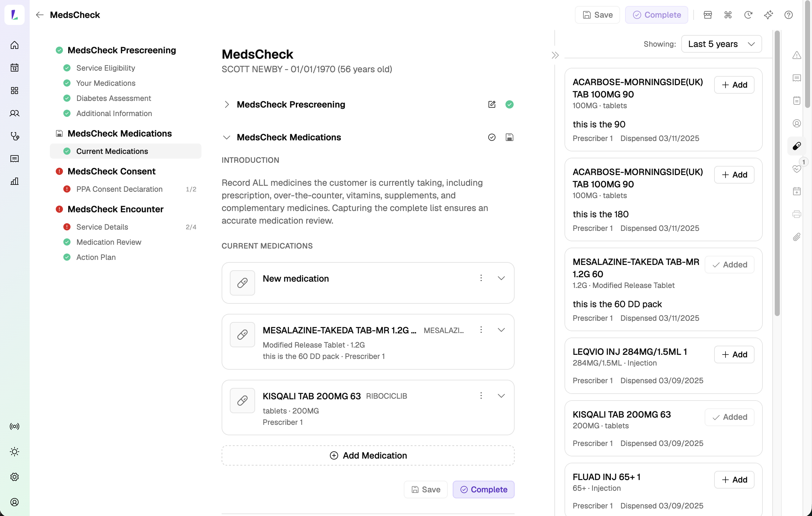Viewport: 812px width, 516px height.
Task: Expand the KISQALI TAB medication card chevron
Action: tap(501, 396)
